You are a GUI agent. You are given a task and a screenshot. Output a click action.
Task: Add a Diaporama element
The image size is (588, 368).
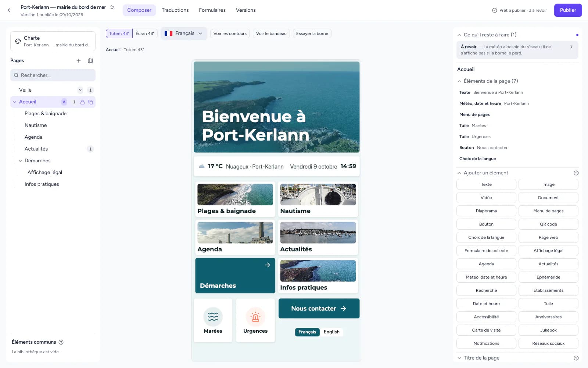pyautogui.click(x=486, y=211)
